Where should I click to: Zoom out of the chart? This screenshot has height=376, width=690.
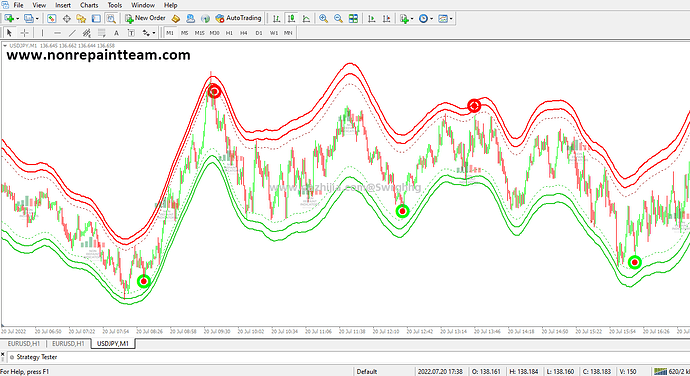[338, 18]
